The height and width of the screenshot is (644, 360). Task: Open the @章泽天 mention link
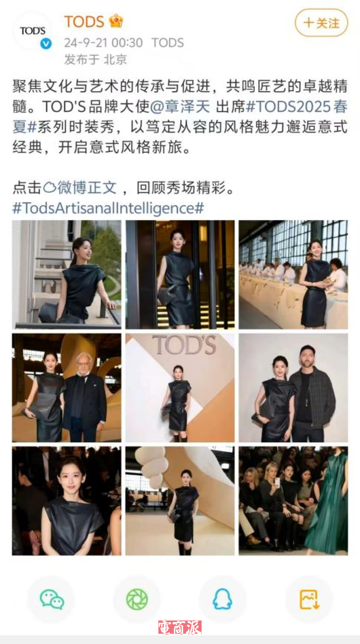pos(180,107)
